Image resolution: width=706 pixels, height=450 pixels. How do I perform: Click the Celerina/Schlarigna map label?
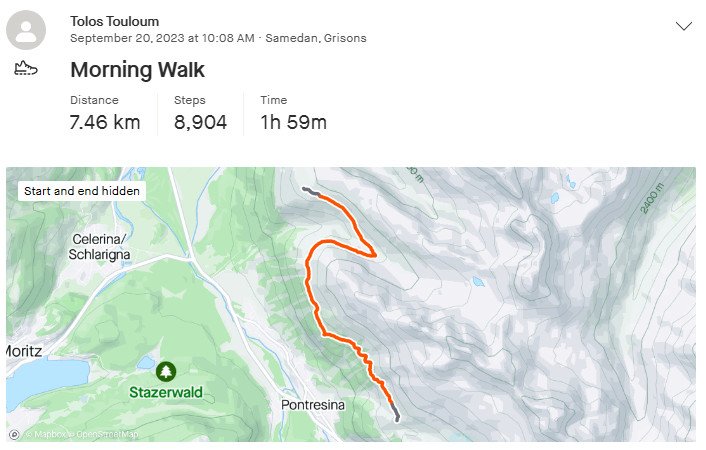coord(99,247)
